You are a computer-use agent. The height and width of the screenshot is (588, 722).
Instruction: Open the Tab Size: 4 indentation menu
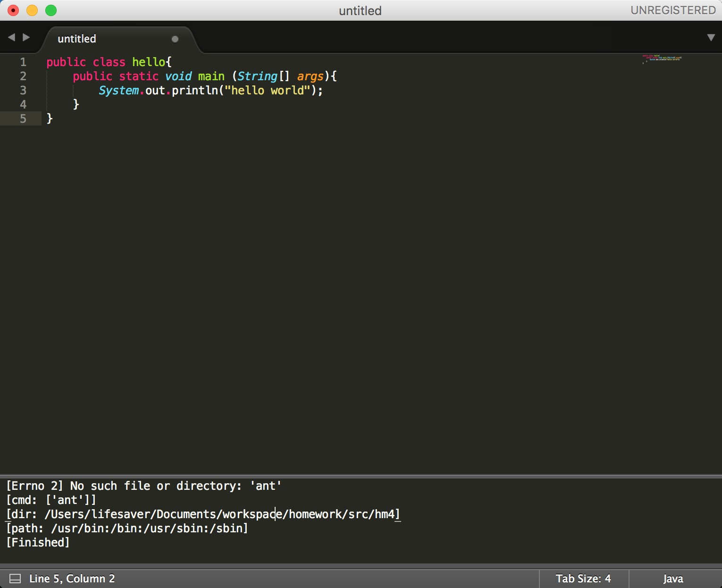[583, 579]
